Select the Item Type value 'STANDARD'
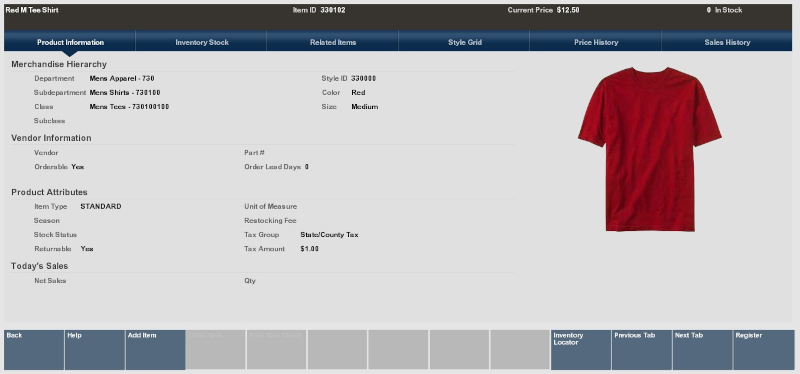Image resolution: width=800 pixels, height=374 pixels. pyautogui.click(x=101, y=207)
